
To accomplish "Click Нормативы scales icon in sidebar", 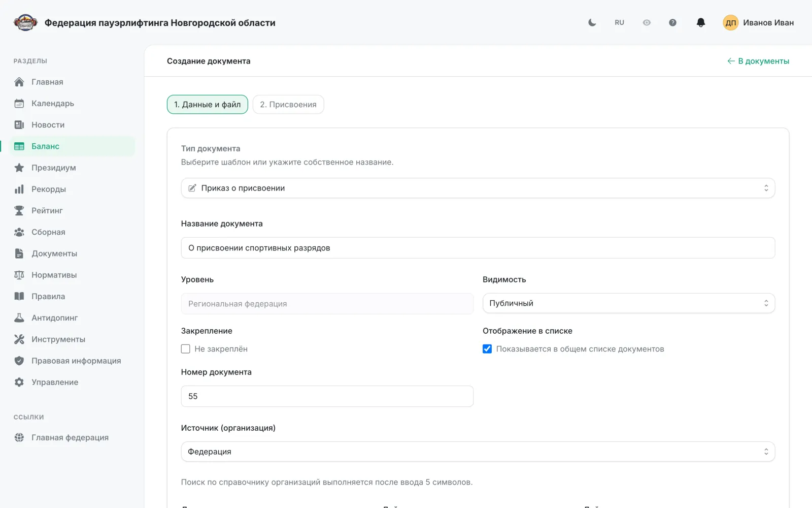I will tap(19, 275).
